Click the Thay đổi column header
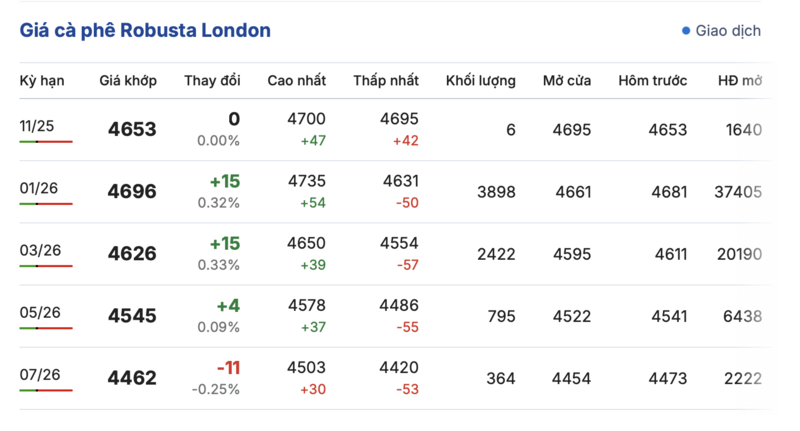Screen dimensions: 800x431 click(212, 81)
